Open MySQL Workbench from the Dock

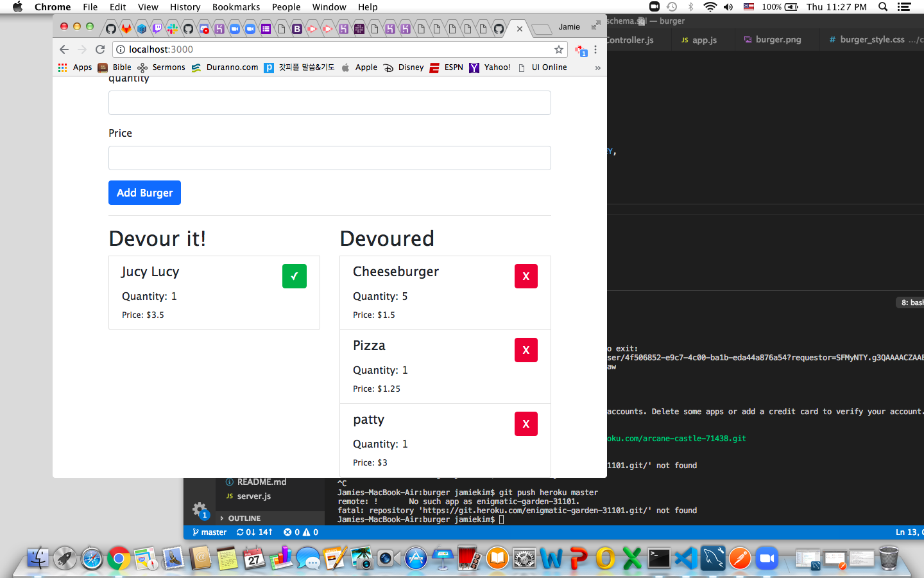[x=712, y=559]
